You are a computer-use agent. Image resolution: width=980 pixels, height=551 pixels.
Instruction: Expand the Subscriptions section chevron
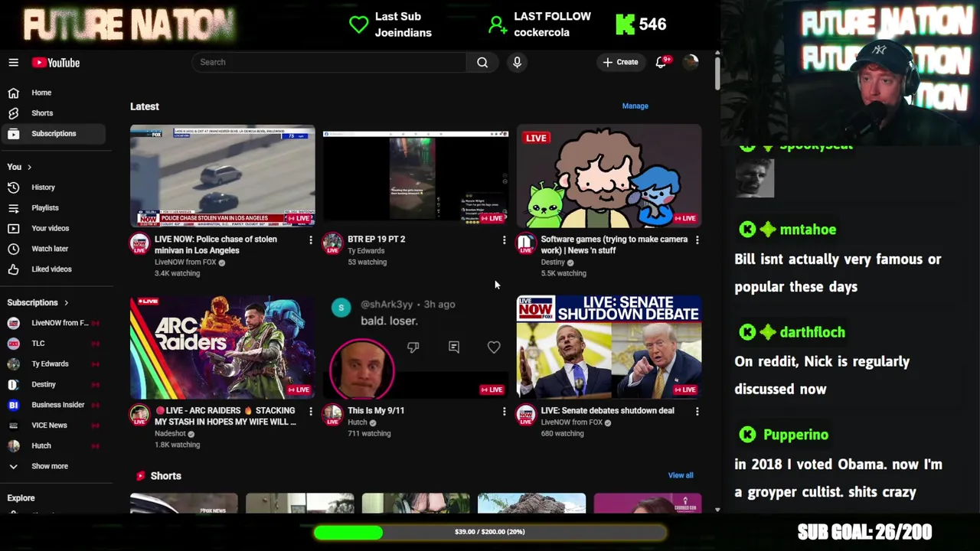pyautogui.click(x=66, y=303)
